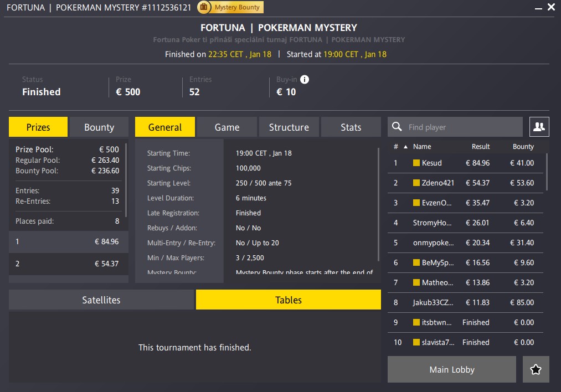Image resolution: width=561 pixels, height=392 pixels.
Task: Select the first place prize row € 84.96
Action: pos(69,242)
